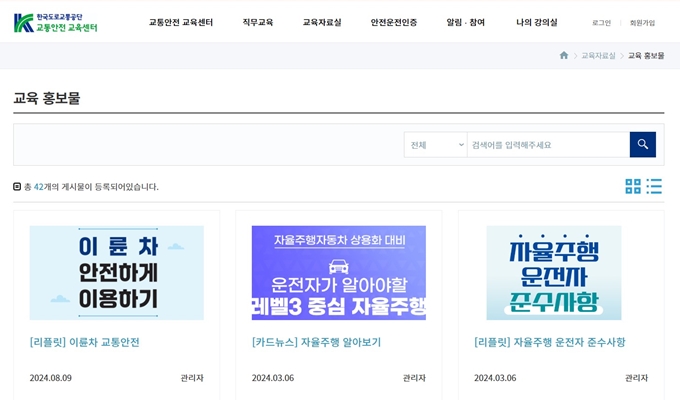Screen dimensions: 680x400
Task: Click the 42 post count number
Action: [39, 187]
